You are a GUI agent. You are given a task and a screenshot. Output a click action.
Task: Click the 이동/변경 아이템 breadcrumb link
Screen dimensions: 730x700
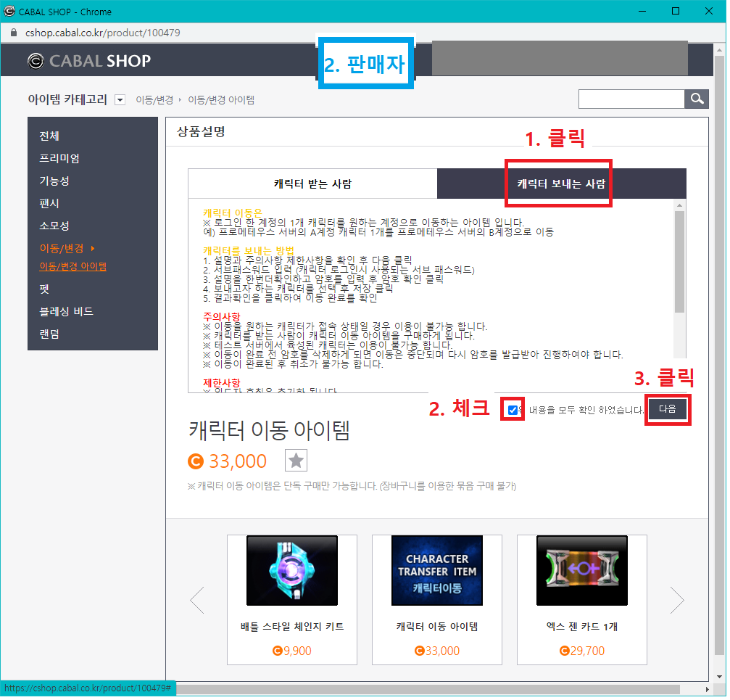click(222, 100)
